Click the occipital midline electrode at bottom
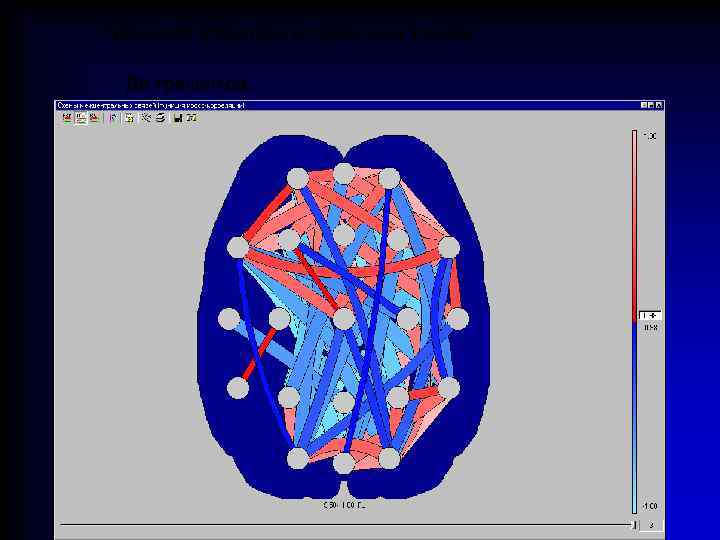 pos(343,463)
